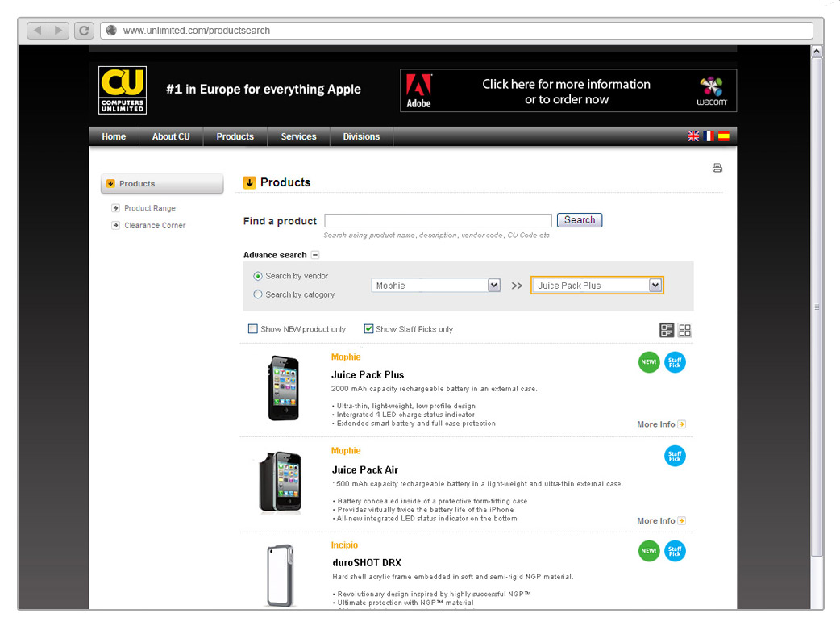Open the Juice Pack Air product title
This screenshot has width=840, height=626.
tap(365, 470)
